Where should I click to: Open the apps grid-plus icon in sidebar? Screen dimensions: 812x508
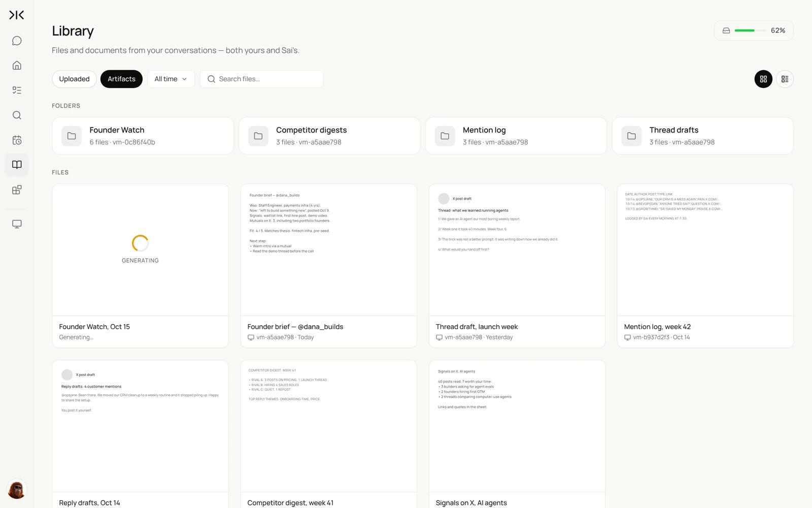17,190
